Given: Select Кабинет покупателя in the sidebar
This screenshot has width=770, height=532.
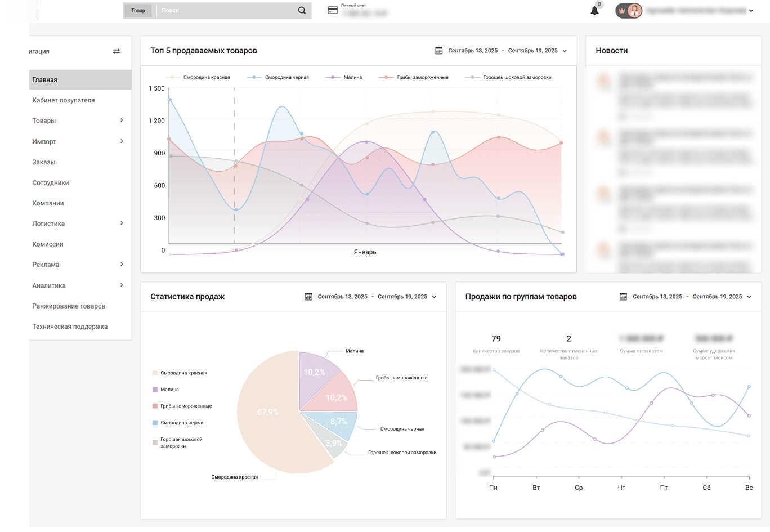Looking at the screenshot, I should click(x=64, y=100).
